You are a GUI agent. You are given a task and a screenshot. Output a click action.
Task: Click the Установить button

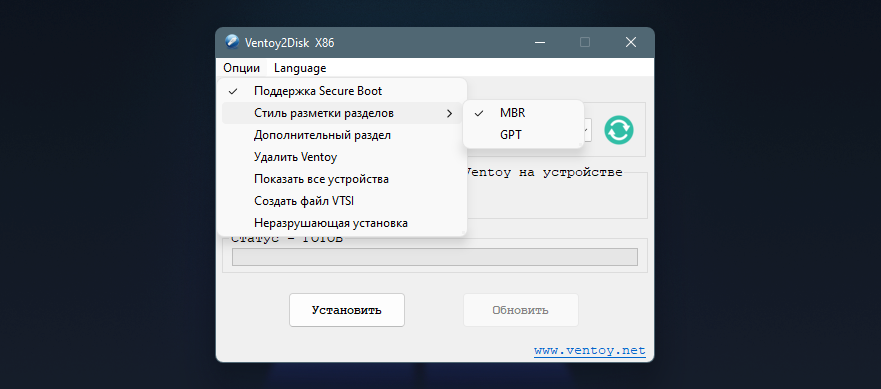[x=347, y=310]
